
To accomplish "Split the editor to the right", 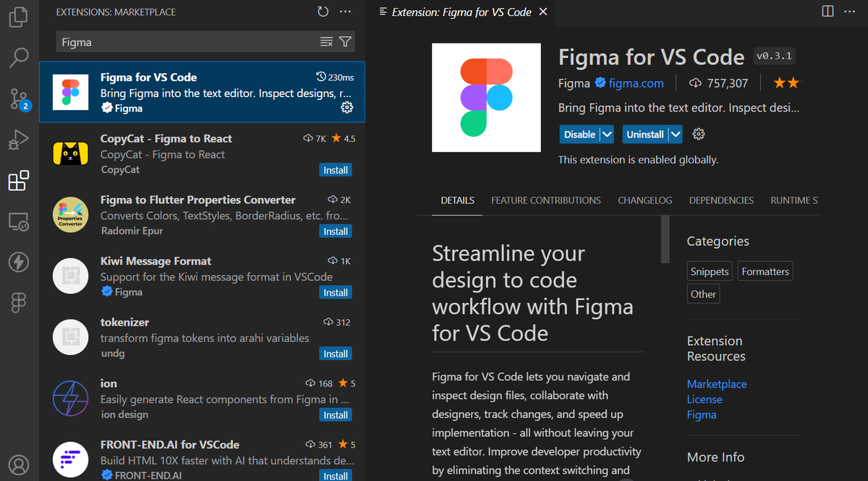I will pos(828,12).
